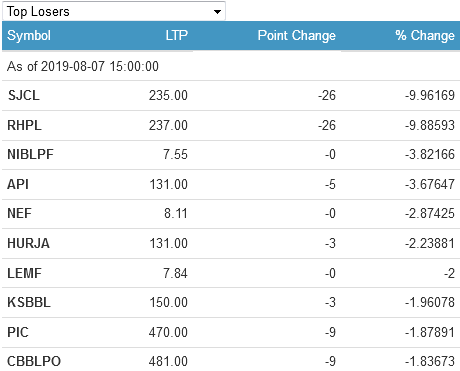Click the API symbol

click(18, 184)
